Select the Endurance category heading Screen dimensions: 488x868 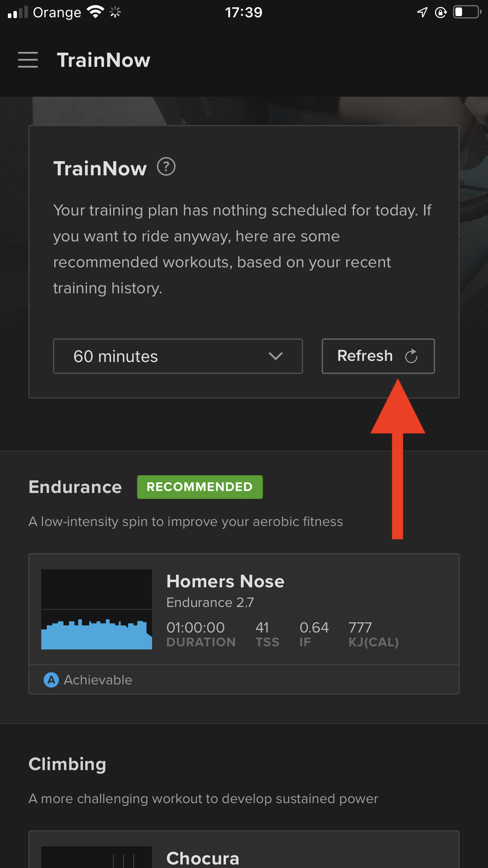click(x=75, y=487)
